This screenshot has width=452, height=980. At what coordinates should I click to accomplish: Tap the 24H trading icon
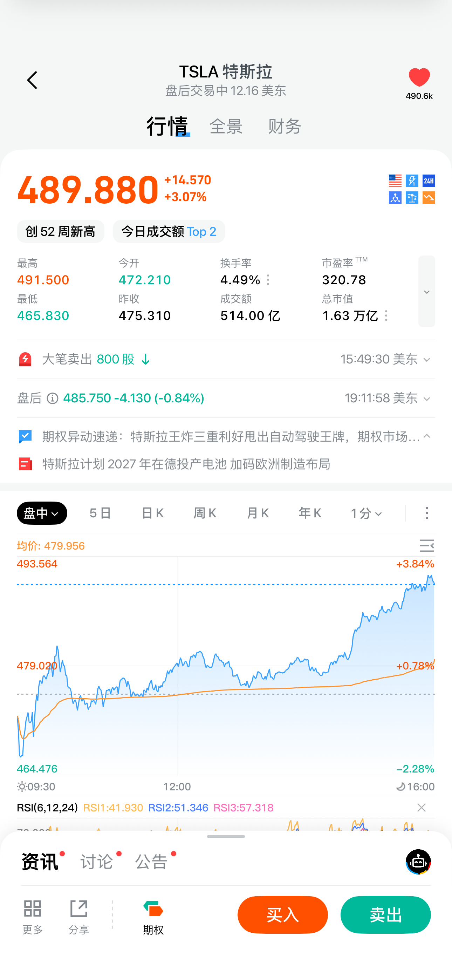(x=429, y=181)
